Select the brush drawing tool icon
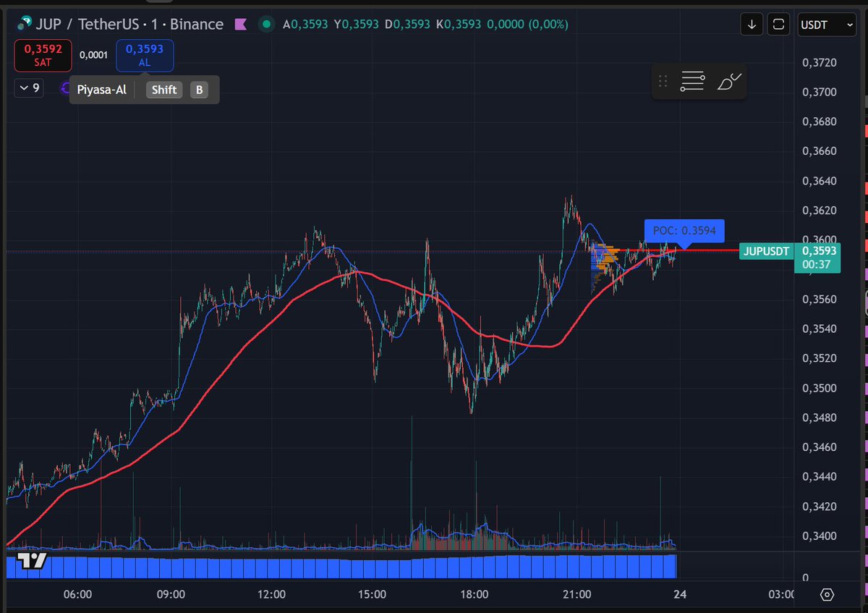 tap(729, 82)
